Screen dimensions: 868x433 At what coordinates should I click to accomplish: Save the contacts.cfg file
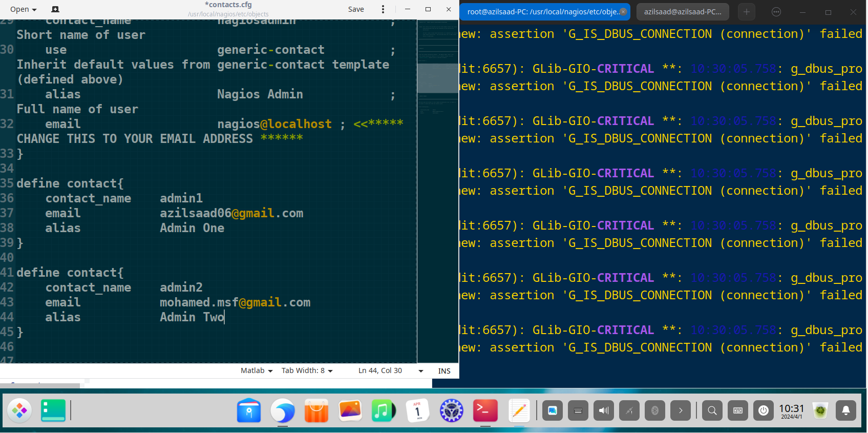[356, 9]
